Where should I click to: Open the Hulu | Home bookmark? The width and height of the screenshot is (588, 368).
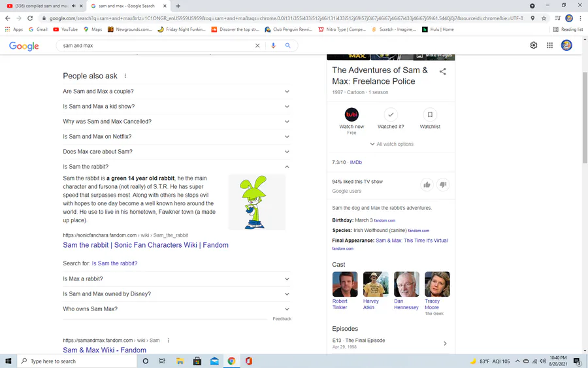coord(438,29)
